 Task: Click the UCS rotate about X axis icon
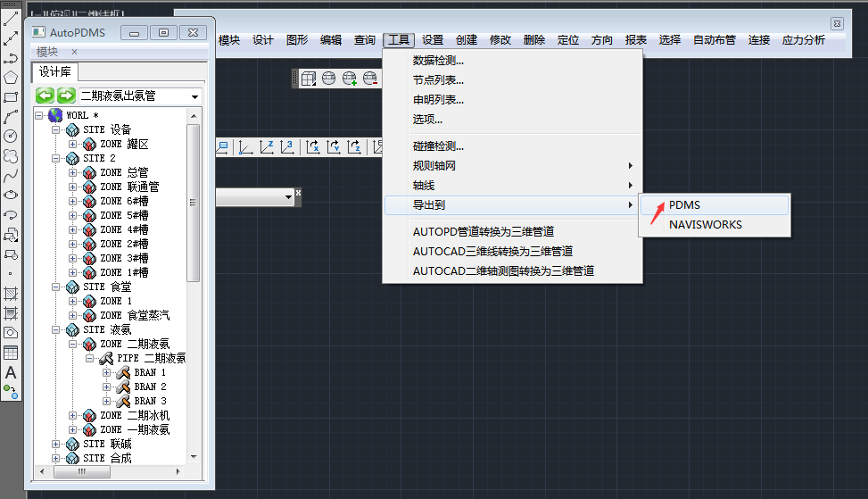[x=313, y=147]
